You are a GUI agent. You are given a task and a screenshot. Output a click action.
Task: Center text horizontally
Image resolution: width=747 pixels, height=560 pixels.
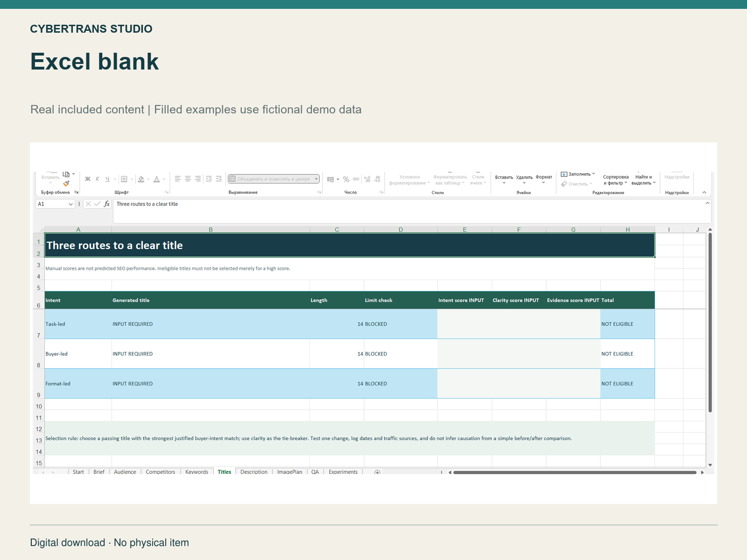click(188, 179)
